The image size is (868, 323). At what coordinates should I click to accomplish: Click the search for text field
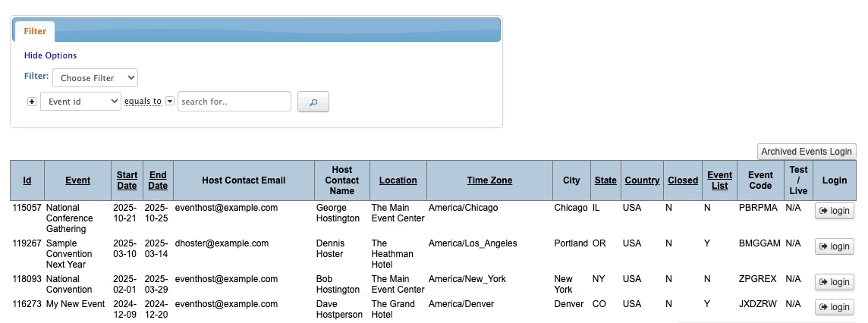click(x=234, y=102)
